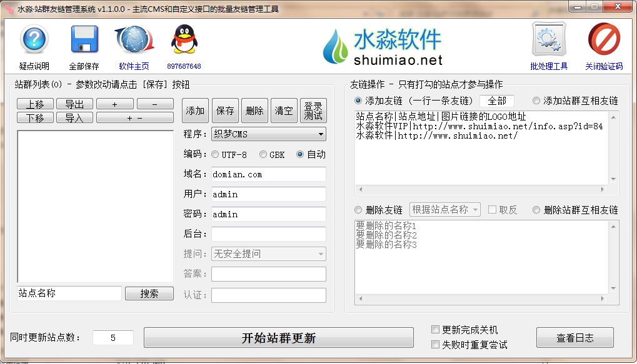Choose 自动 encoding radio button

[300, 155]
